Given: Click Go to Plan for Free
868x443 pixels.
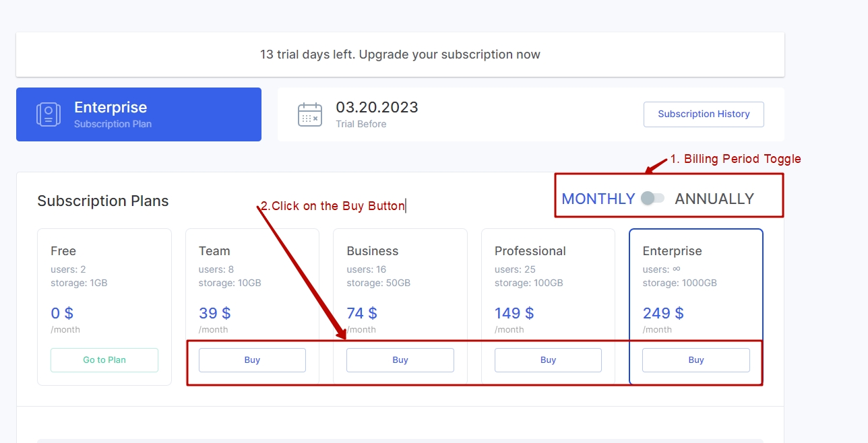Looking at the screenshot, I should [104, 360].
